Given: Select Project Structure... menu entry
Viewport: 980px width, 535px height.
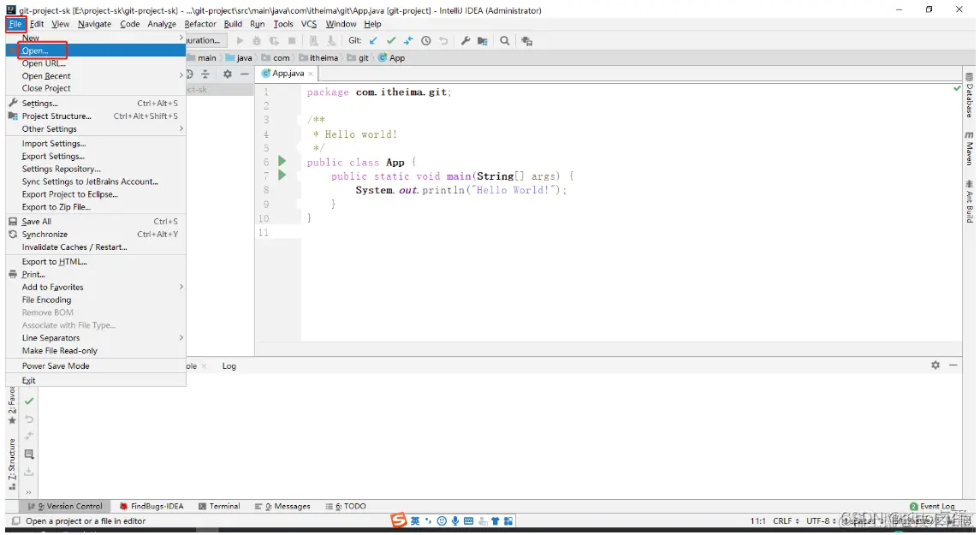Looking at the screenshot, I should [x=96, y=116].
